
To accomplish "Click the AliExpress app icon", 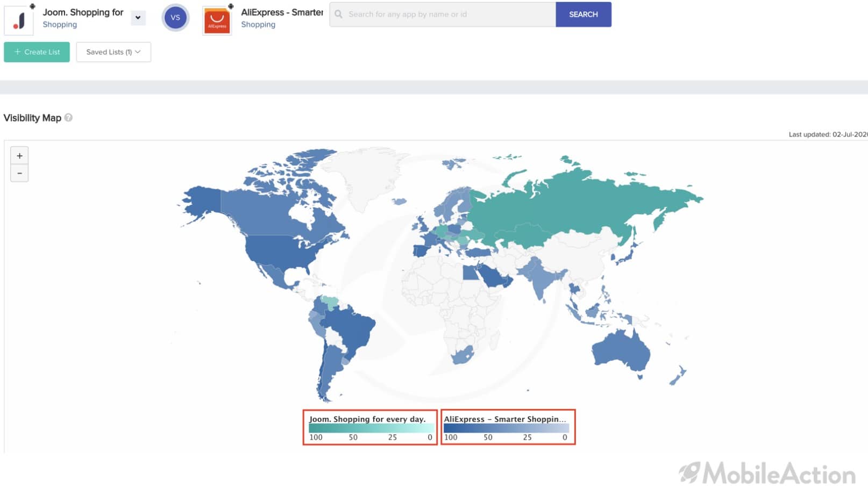I will coord(217,21).
